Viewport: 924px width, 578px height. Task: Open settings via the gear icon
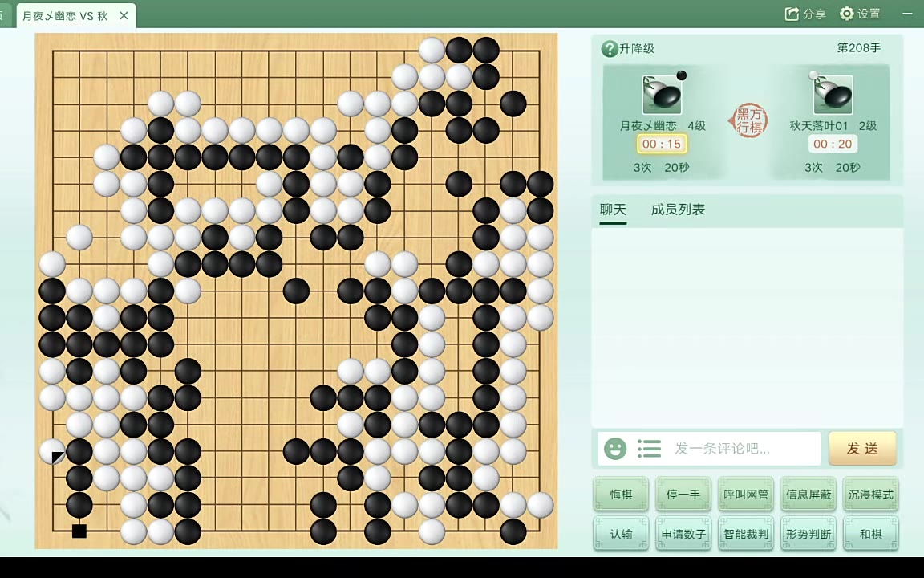pyautogui.click(x=846, y=14)
